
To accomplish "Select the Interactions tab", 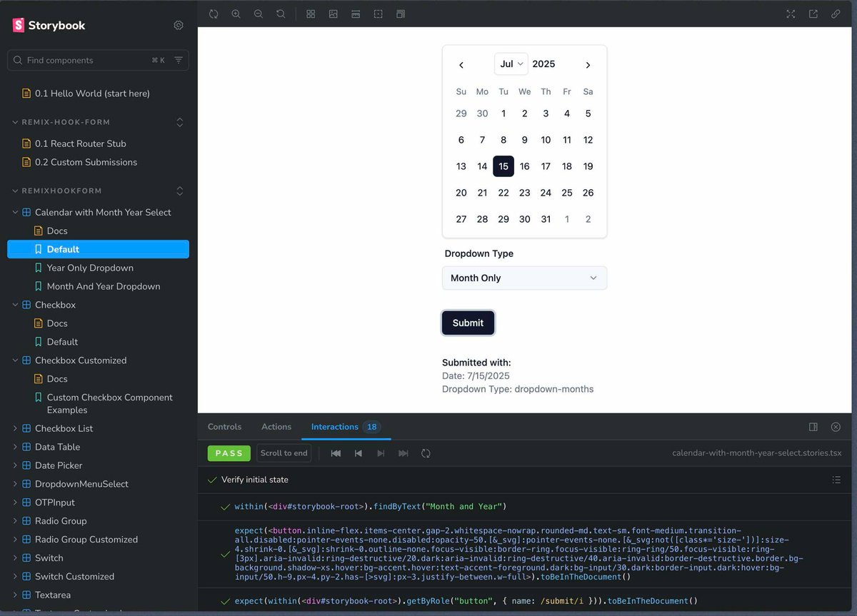I will (346, 427).
